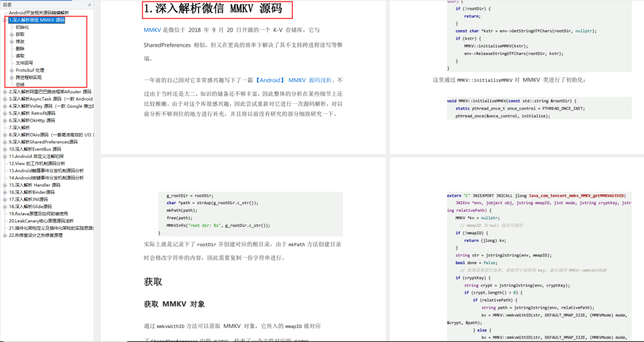Open 15.深入解析 Handler 源码 bookmark
The width and height of the screenshot is (644, 342).
click(34, 185)
